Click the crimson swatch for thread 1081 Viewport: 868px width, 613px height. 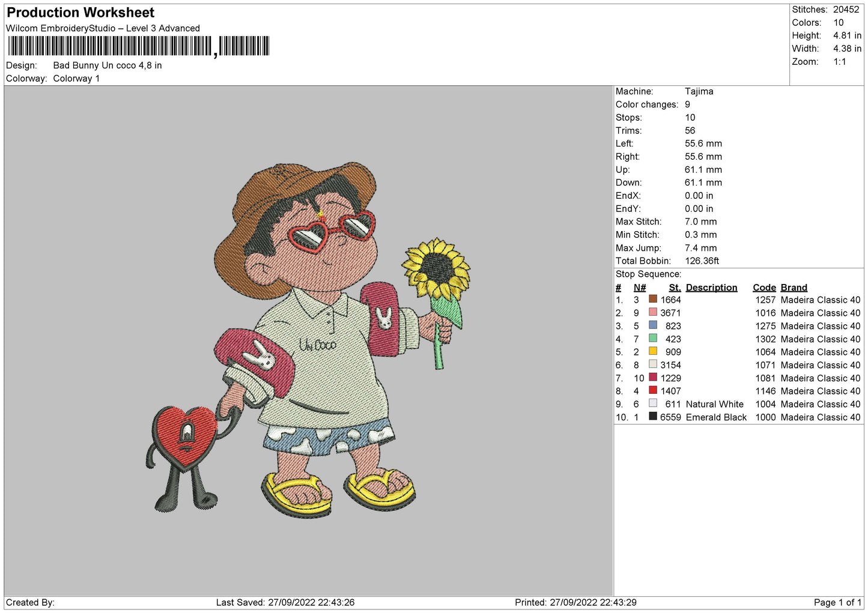click(x=653, y=378)
